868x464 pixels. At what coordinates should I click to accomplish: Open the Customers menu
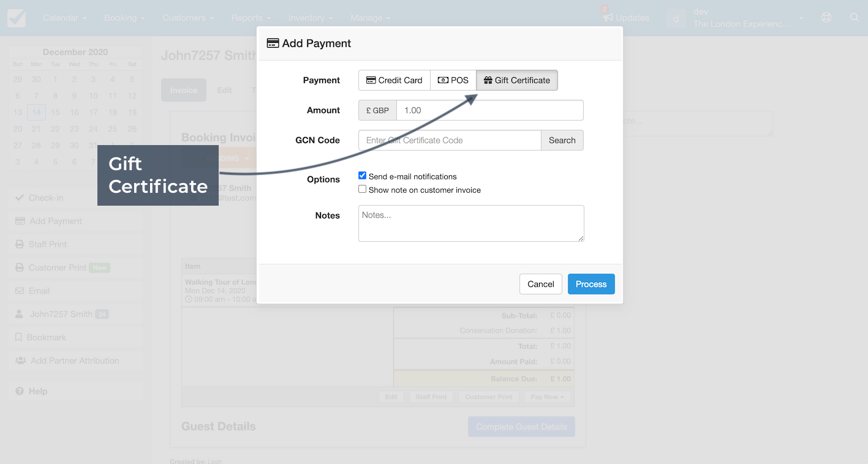coord(188,18)
